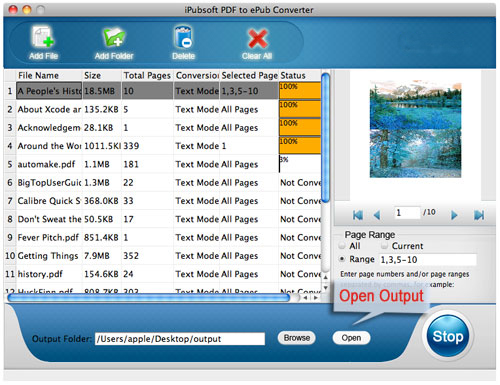
Task: Click the page range input field
Action: 428,260
